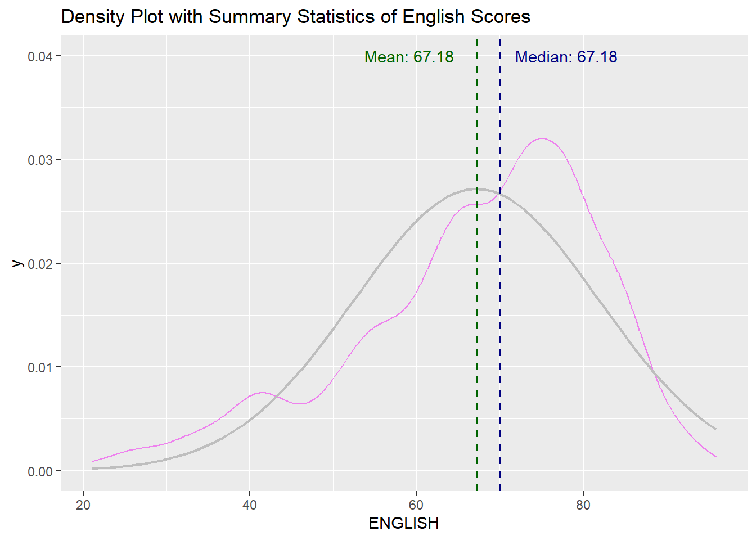Click the x-axis tick label 60
This screenshot has height=540, width=756.
coord(416,505)
